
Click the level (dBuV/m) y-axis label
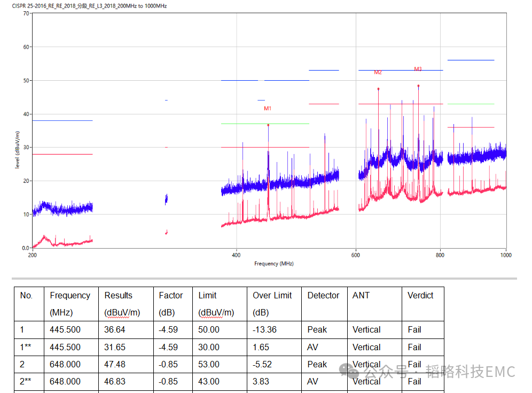(x=18, y=150)
